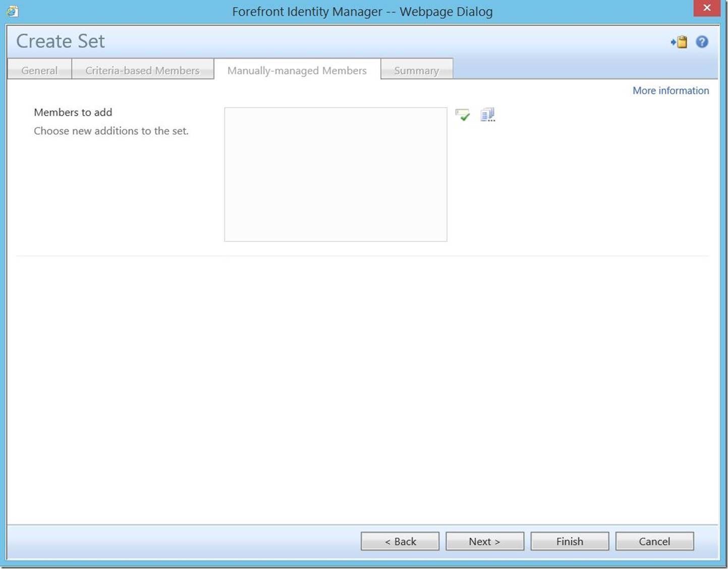Click the "Members to add" label
The height and width of the screenshot is (569, 728).
[x=73, y=112]
